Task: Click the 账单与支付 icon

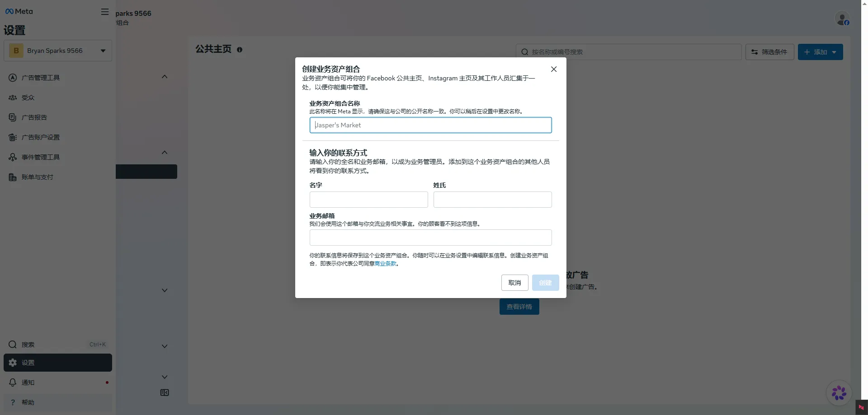Action: click(13, 177)
